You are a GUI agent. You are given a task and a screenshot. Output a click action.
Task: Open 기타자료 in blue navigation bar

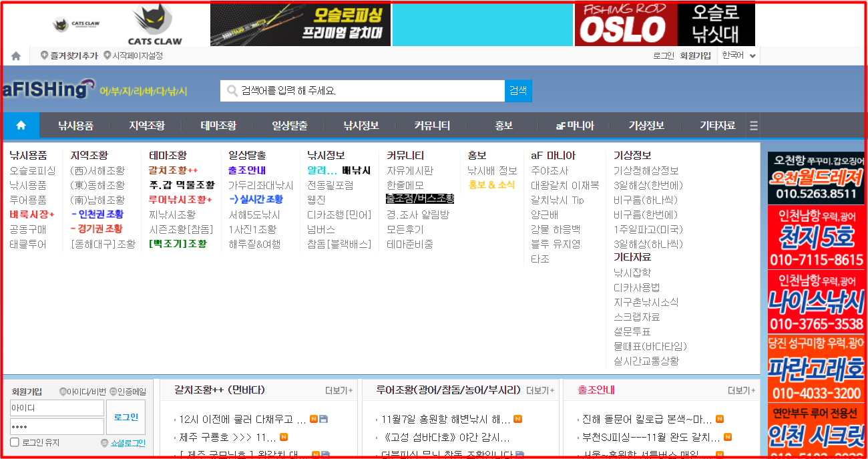pyautogui.click(x=717, y=126)
